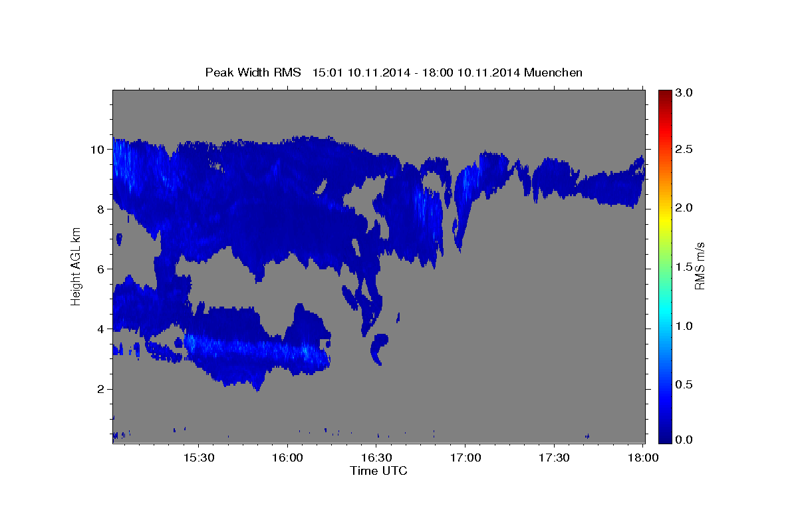798x532 pixels.
Task: Click the '18:00' time axis label
Action: point(642,458)
